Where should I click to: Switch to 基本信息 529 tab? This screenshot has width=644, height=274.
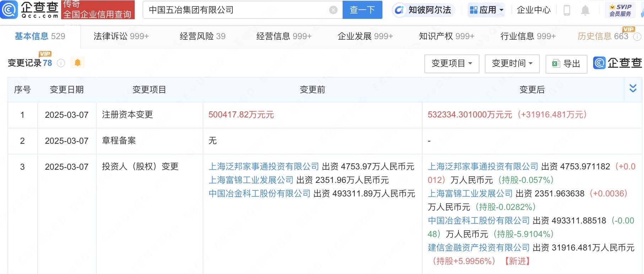[40, 36]
